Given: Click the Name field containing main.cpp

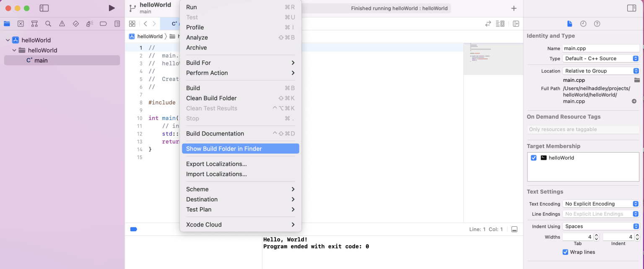Looking at the screenshot, I should coord(600,48).
